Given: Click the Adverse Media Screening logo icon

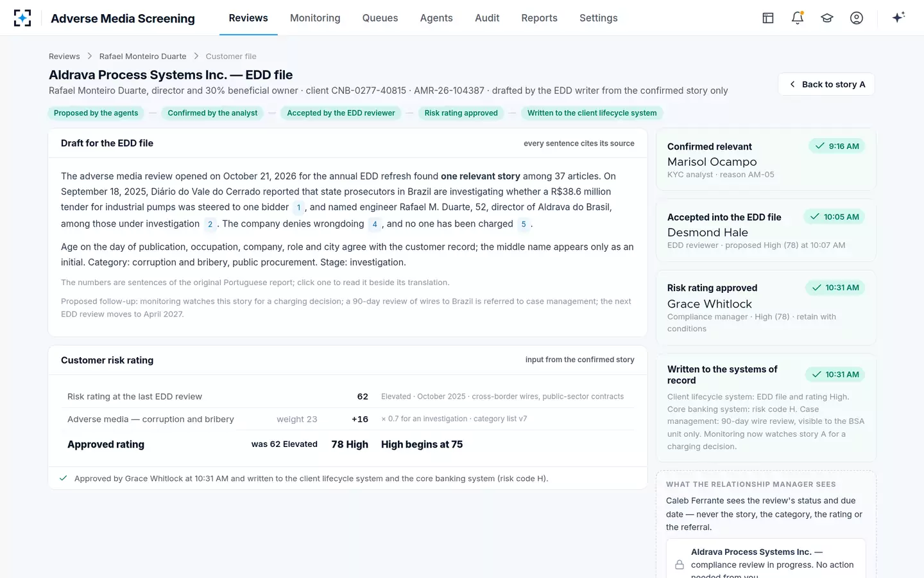Looking at the screenshot, I should (x=22, y=18).
